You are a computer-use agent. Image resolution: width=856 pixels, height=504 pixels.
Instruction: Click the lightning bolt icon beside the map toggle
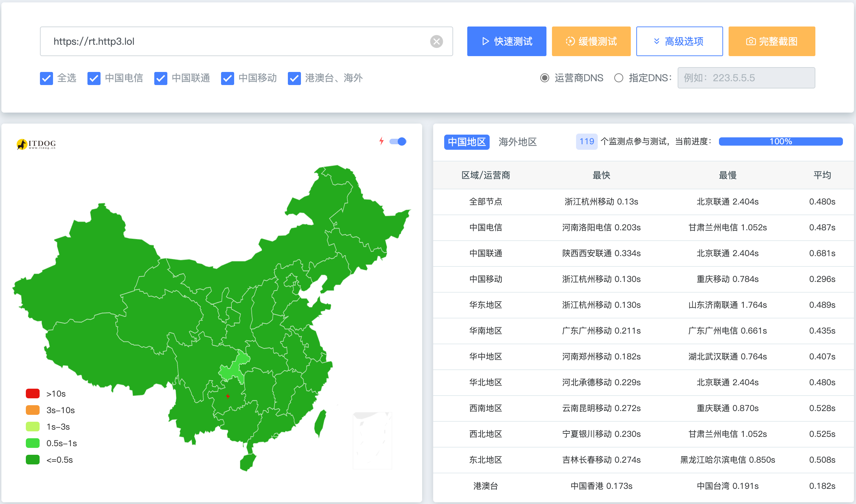[x=381, y=141]
